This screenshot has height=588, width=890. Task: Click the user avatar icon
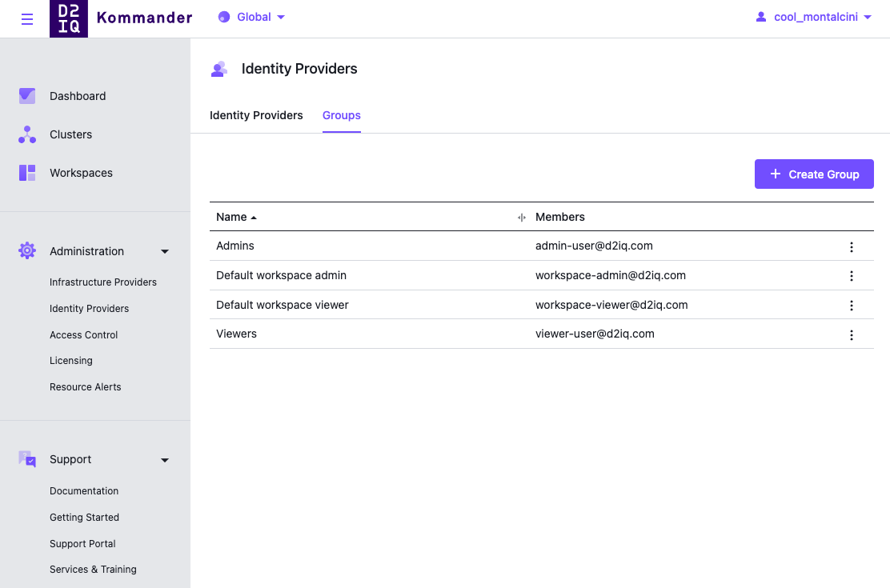click(x=761, y=17)
